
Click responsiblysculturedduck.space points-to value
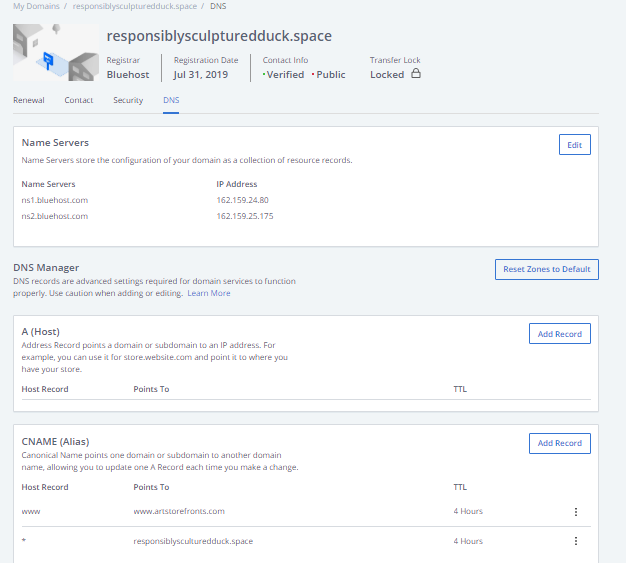(x=193, y=541)
